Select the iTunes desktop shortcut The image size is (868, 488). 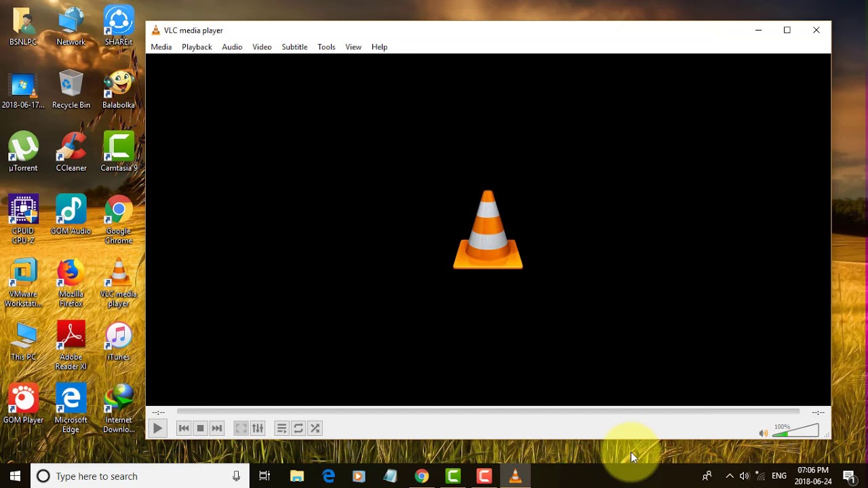coord(119,342)
